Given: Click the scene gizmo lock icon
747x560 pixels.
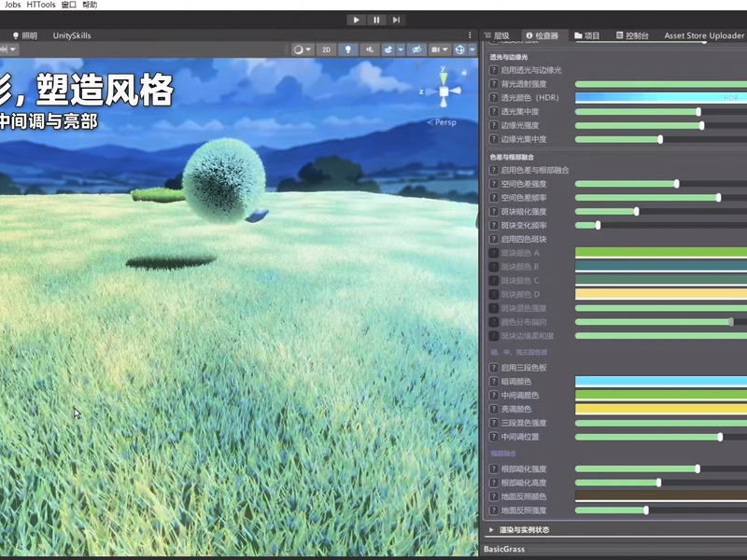Looking at the screenshot, I should tap(463, 72).
